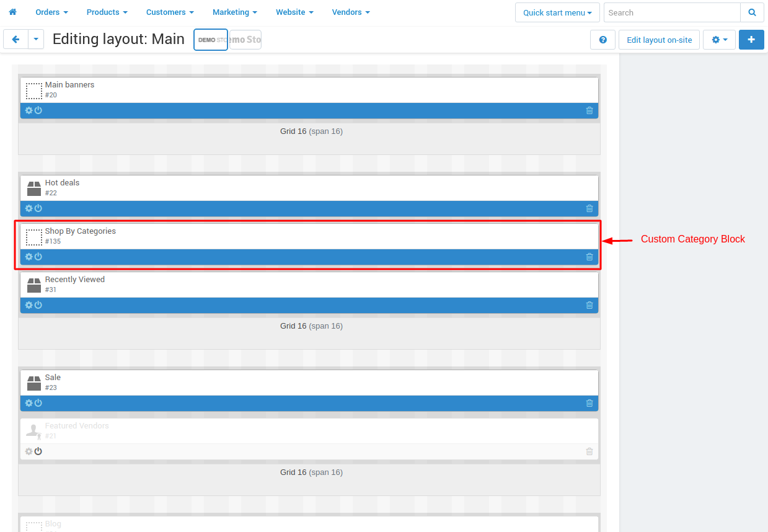Click the blue plus add button
Image resolution: width=768 pixels, height=532 pixels.
pos(751,40)
